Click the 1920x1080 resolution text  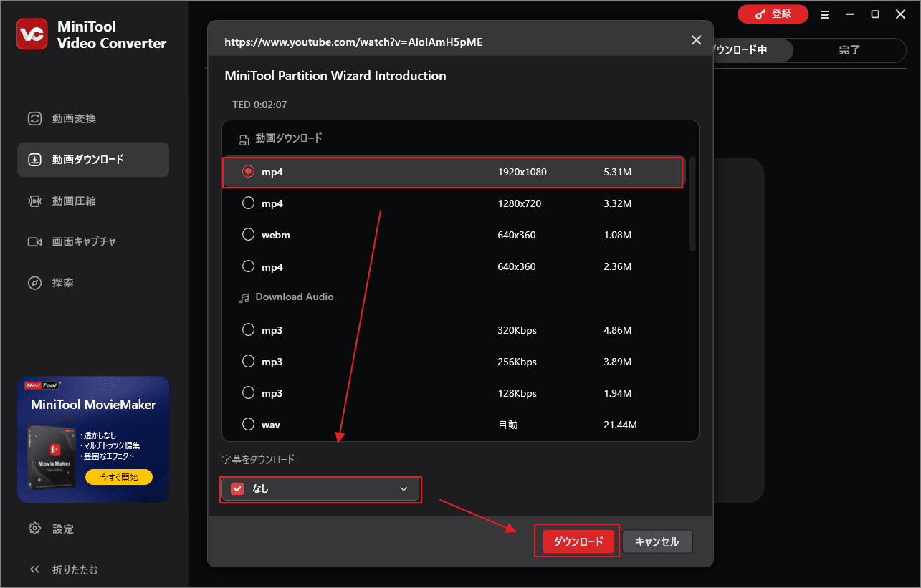pos(522,172)
